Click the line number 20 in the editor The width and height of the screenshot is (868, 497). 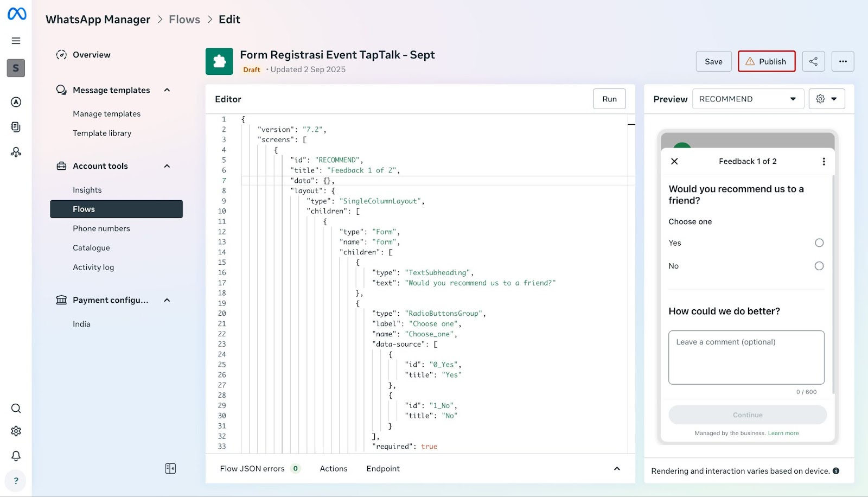point(222,314)
